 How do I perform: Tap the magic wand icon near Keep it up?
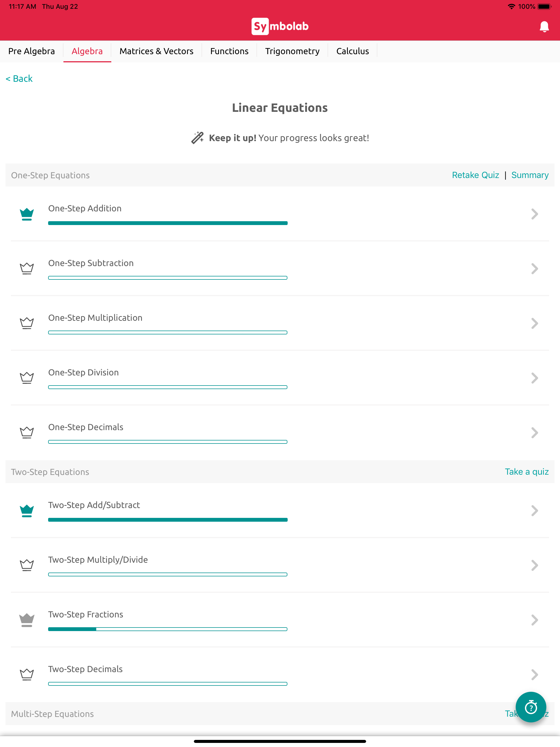coord(198,138)
